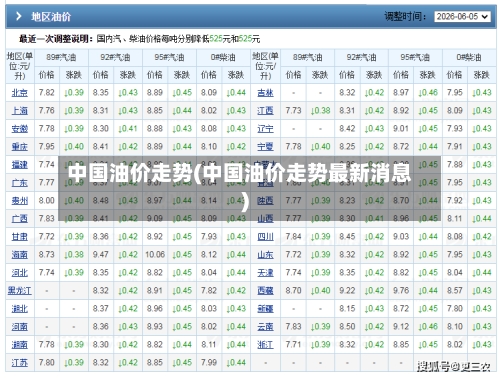Click the 地区油价 panel title
Viewport: 500px width, 378px height.
(x=51, y=16)
